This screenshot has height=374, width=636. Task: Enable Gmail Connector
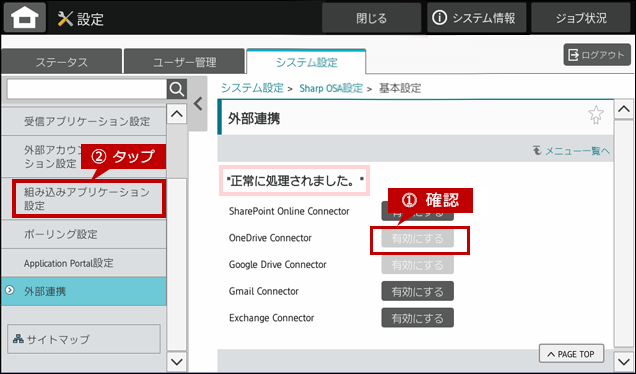click(417, 292)
